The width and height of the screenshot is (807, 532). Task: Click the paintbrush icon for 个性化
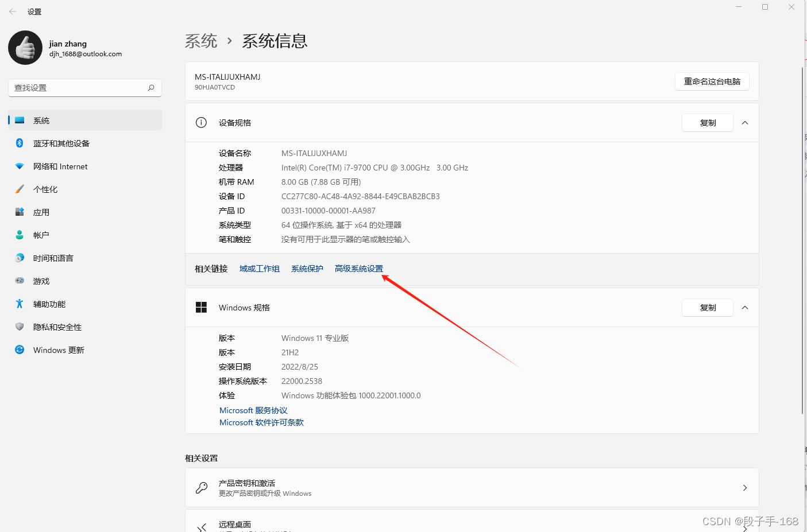coord(20,189)
